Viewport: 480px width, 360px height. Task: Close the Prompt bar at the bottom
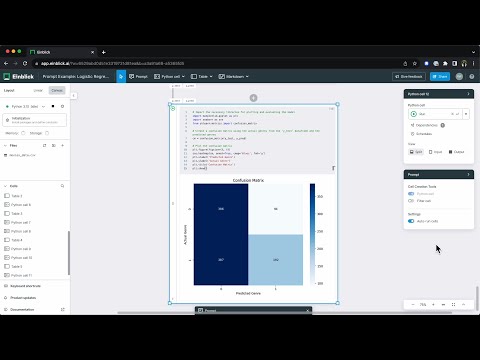(307, 311)
